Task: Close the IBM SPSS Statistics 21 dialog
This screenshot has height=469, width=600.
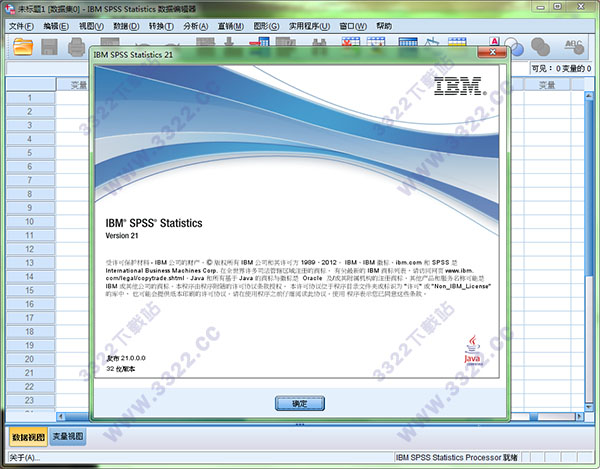Action: tap(492, 52)
